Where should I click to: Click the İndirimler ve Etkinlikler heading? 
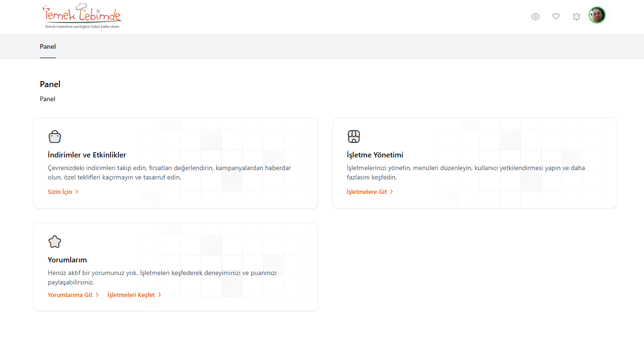[87, 155]
